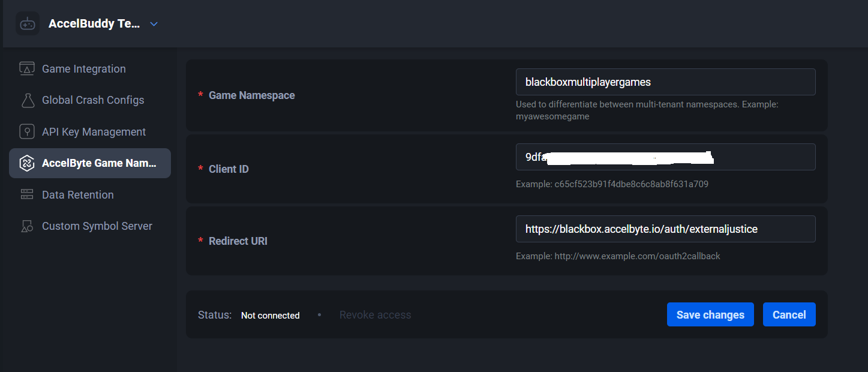The height and width of the screenshot is (372, 868).
Task: Click the game controller app logo icon
Action: pyautogui.click(x=28, y=23)
